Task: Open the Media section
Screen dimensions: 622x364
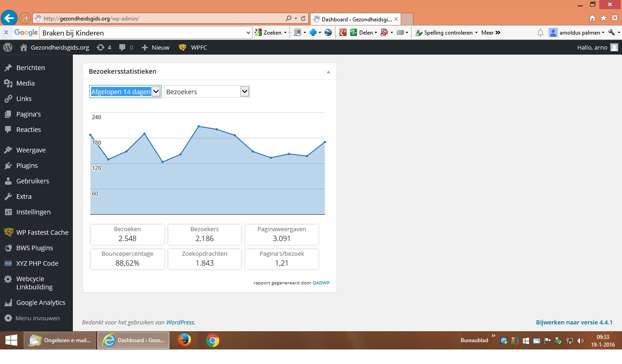Action: click(25, 83)
